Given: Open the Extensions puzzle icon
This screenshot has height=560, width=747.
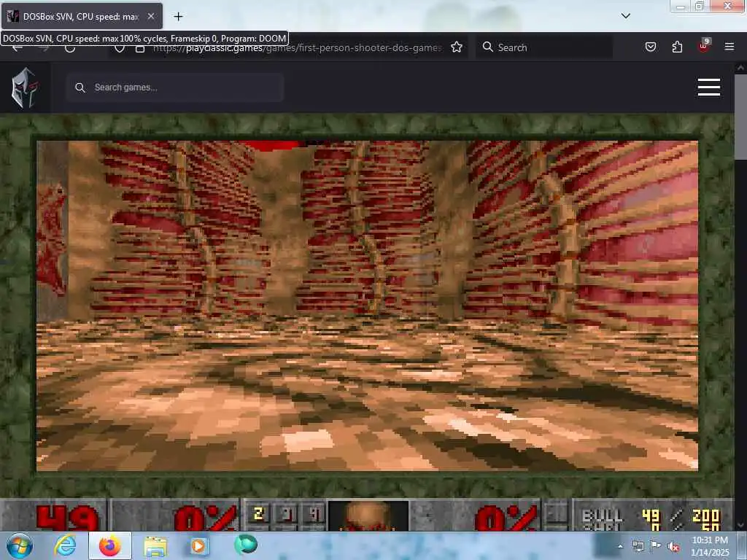Looking at the screenshot, I should pyautogui.click(x=677, y=47).
